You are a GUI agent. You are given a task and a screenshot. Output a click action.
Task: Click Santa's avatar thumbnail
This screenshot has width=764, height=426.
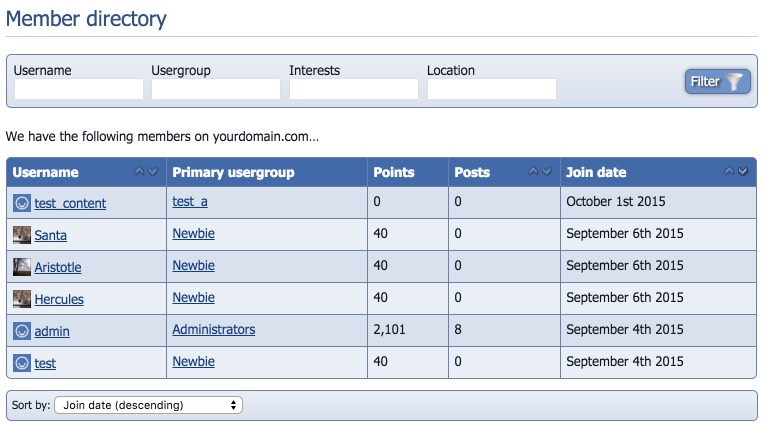[22, 235]
